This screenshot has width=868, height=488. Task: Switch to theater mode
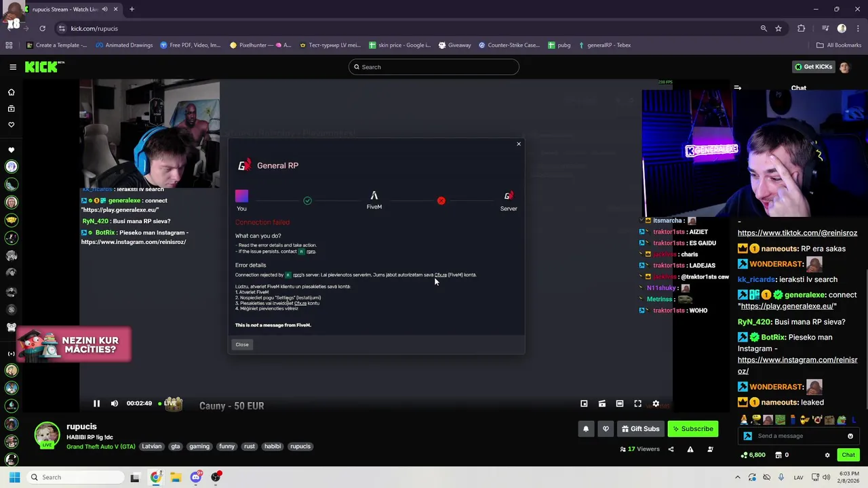click(x=620, y=404)
